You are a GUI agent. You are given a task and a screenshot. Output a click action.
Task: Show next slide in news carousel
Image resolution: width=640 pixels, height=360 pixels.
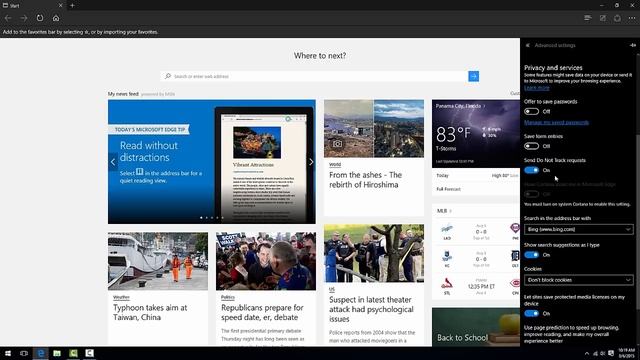[311, 162]
